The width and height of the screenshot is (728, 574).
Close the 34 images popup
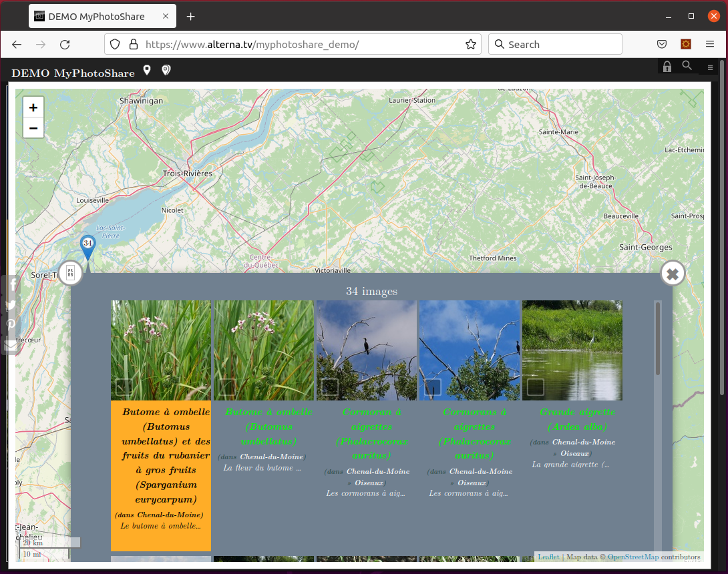[673, 274]
